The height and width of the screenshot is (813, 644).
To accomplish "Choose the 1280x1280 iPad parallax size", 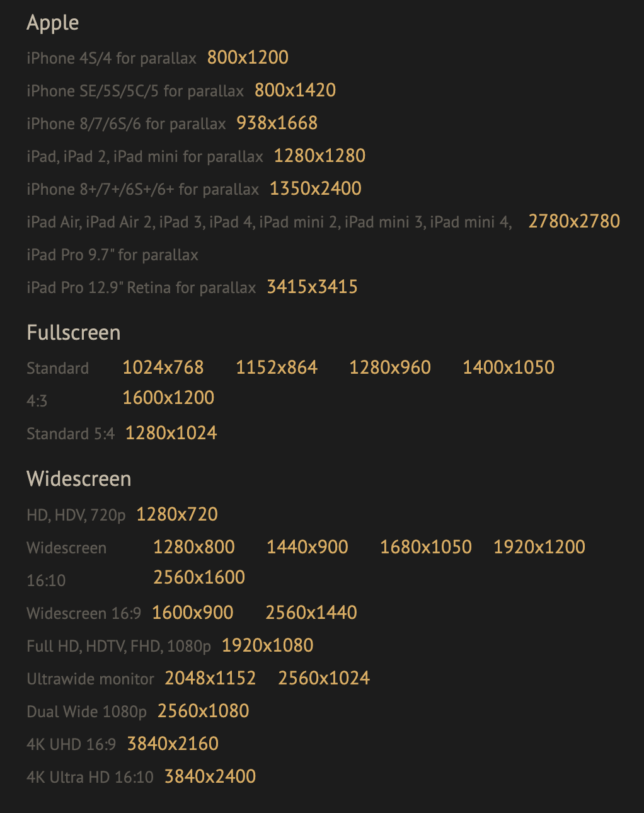I will 319,156.
